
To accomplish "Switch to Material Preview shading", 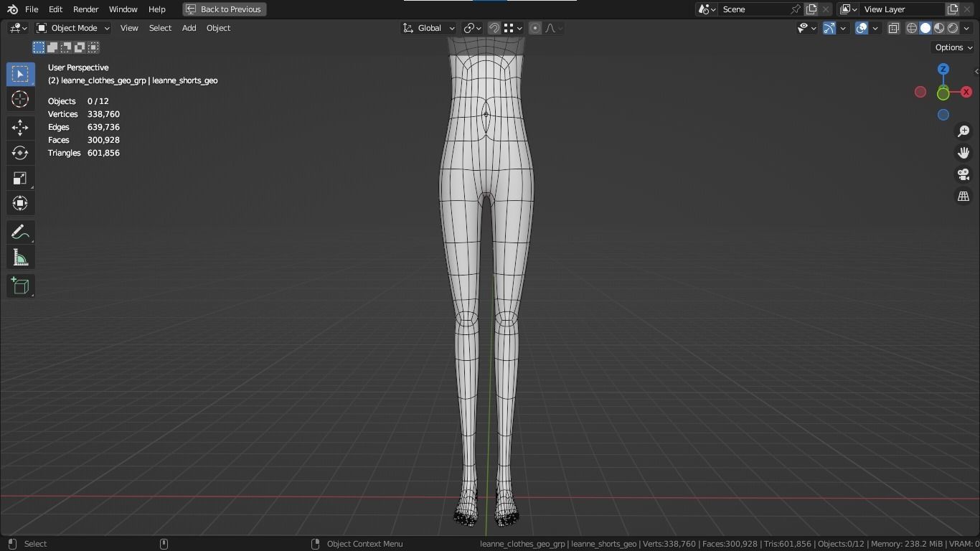I will click(x=939, y=28).
